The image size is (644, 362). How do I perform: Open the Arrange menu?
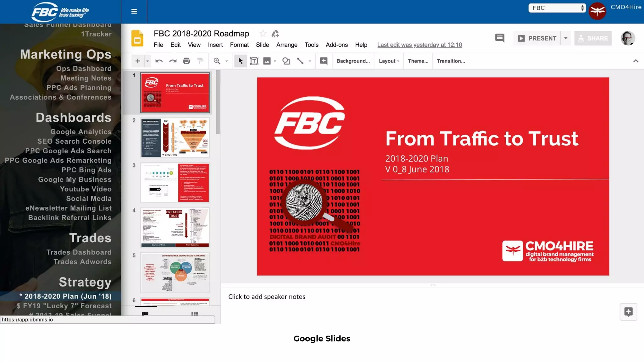coord(287,45)
